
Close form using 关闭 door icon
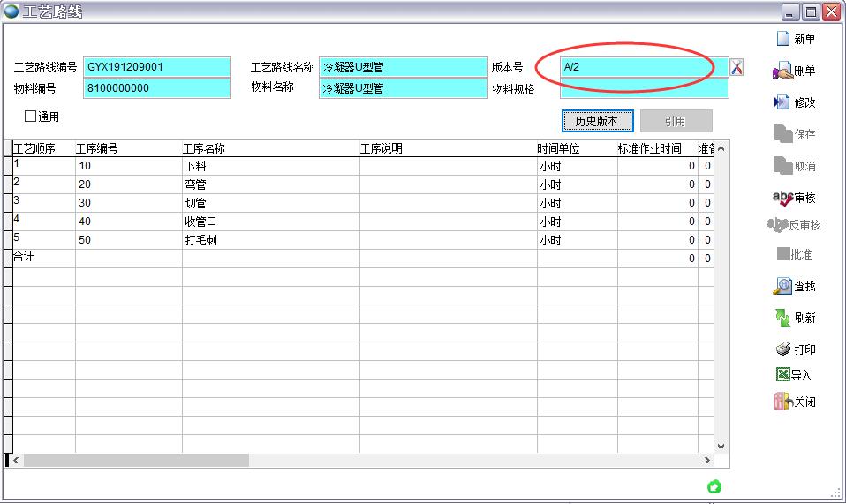pos(782,402)
